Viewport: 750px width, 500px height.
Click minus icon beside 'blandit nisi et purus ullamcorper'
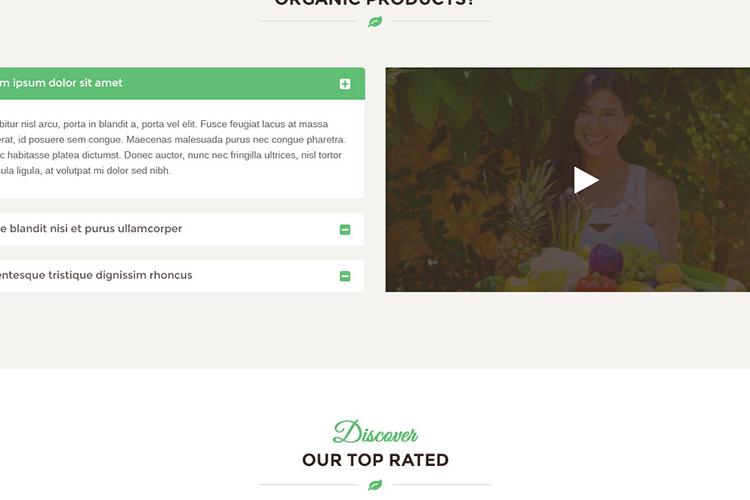pyautogui.click(x=345, y=230)
